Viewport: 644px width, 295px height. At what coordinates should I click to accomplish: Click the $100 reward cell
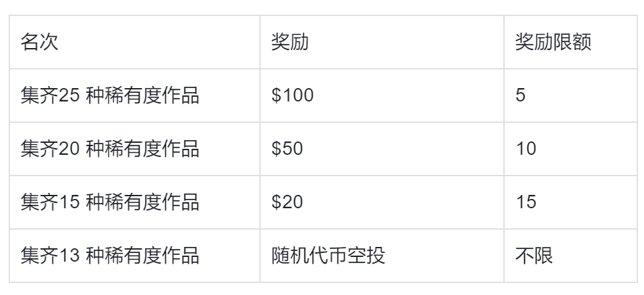point(292,95)
